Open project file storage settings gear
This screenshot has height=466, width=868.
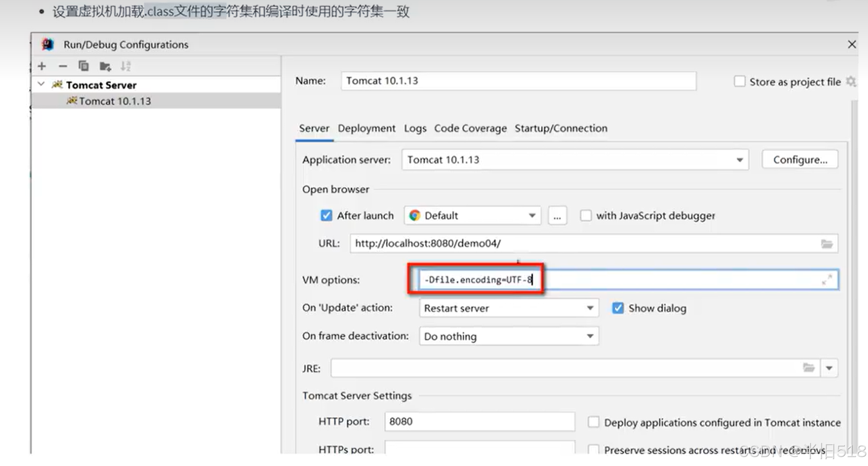[850, 82]
